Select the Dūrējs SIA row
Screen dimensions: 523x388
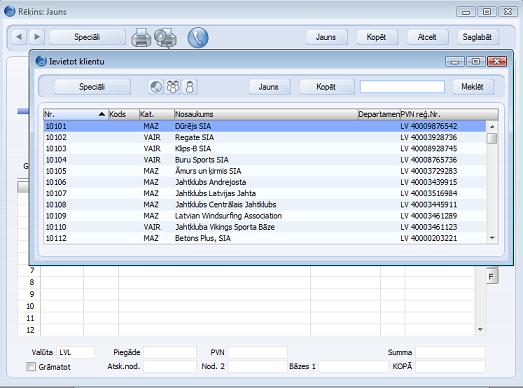[x=265, y=126]
